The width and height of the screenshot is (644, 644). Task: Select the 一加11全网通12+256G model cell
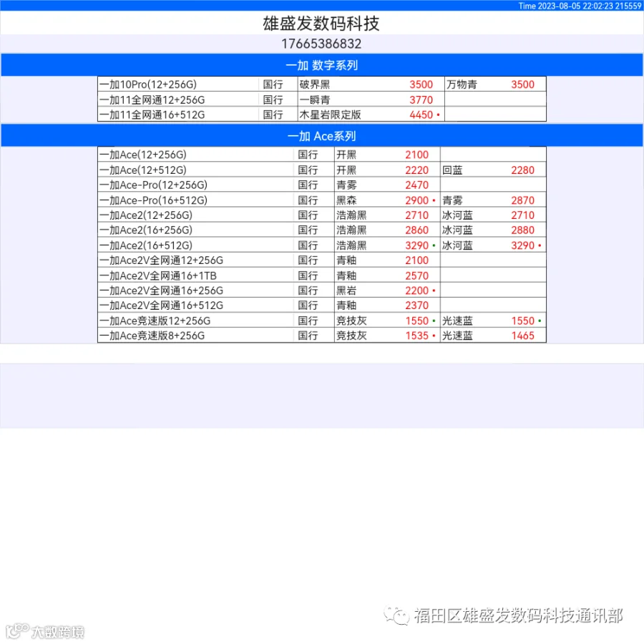click(x=152, y=99)
